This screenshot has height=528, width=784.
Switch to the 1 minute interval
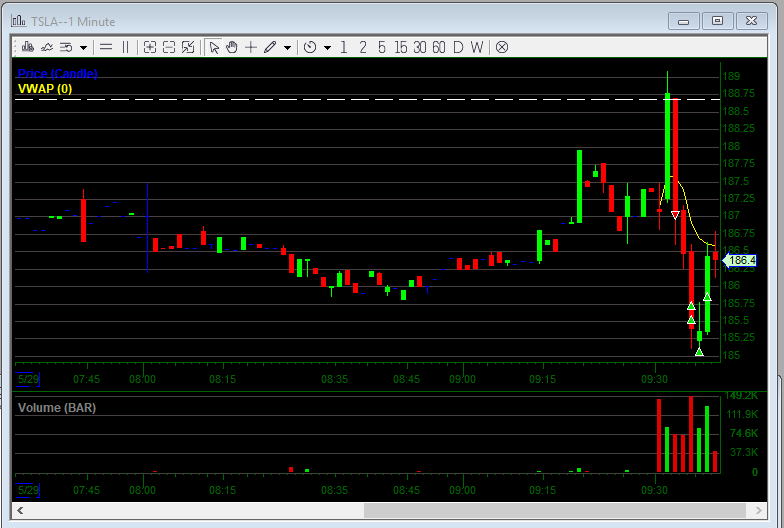tap(344, 47)
